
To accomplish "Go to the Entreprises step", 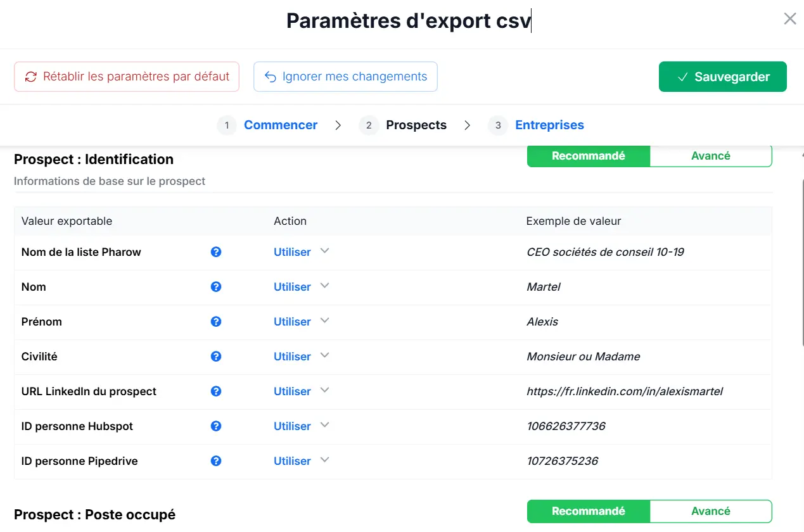I will (549, 125).
